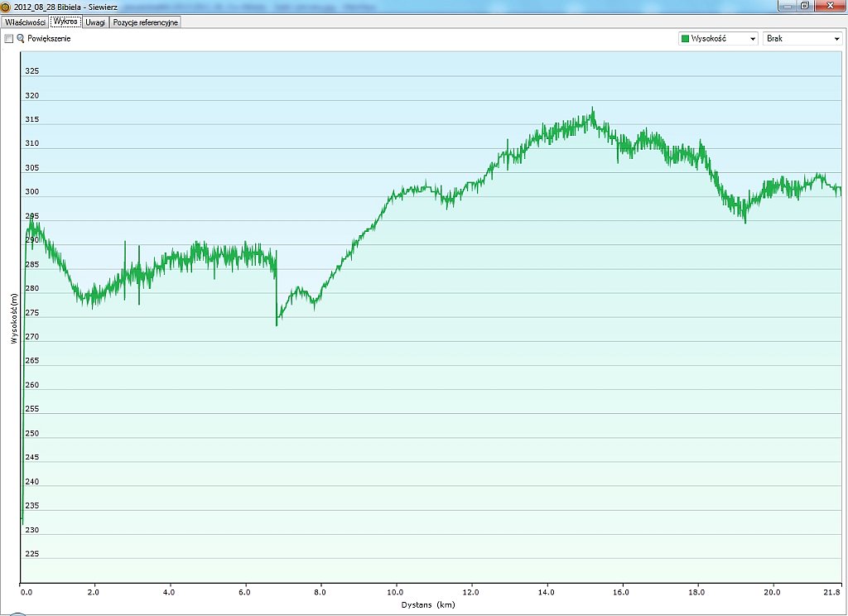Click the arrow of the Wysokość combo box
Screen dimensions: 848x616
752,39
